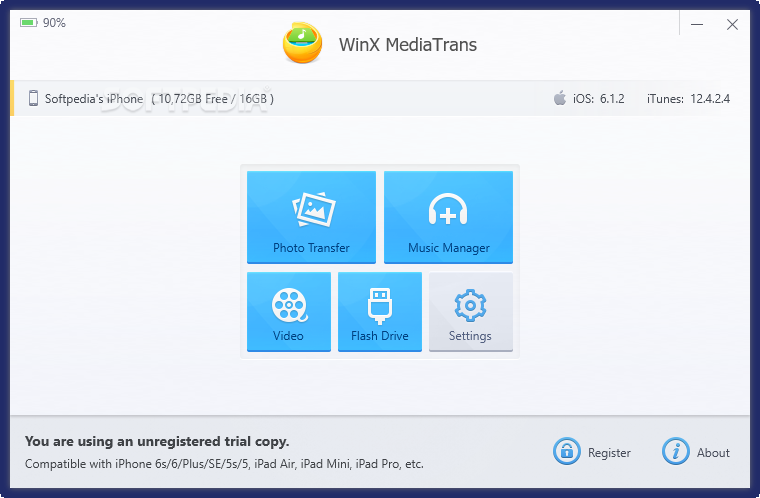Click the WinX MediaTrans logo icon
The image size is (760, 498).
[302, 43]
